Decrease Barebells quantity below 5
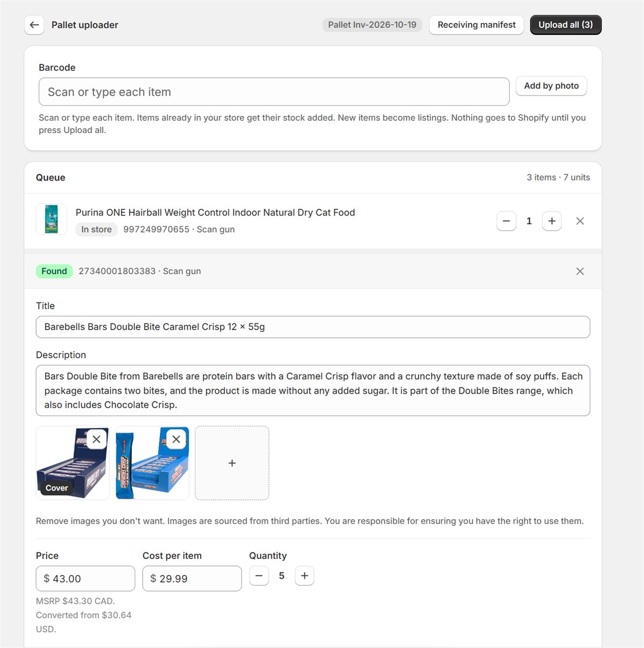Screen dimensions: 644x648 point(259,576)
